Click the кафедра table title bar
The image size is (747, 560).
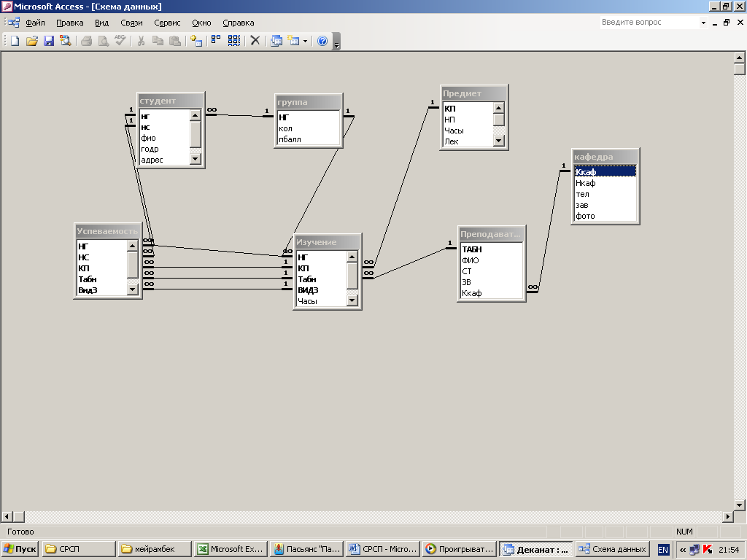605,157
